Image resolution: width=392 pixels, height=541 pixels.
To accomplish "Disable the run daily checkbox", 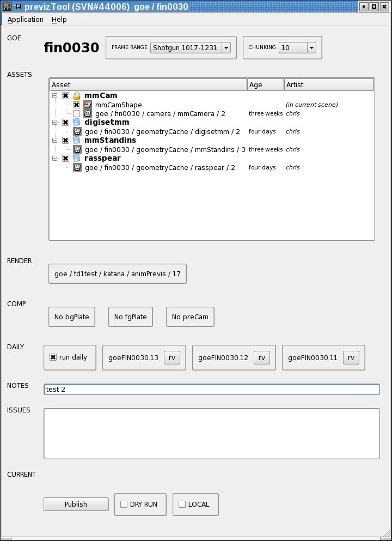I will coord(53,357).
